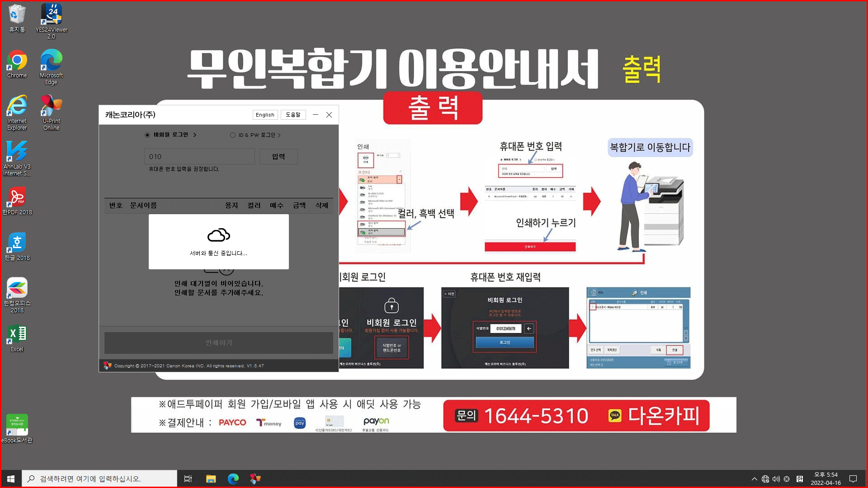Open the eBook도서관 desktop shortcut
Screen dimensions: 868x488
pyautogui.click(x=17, y=425)
